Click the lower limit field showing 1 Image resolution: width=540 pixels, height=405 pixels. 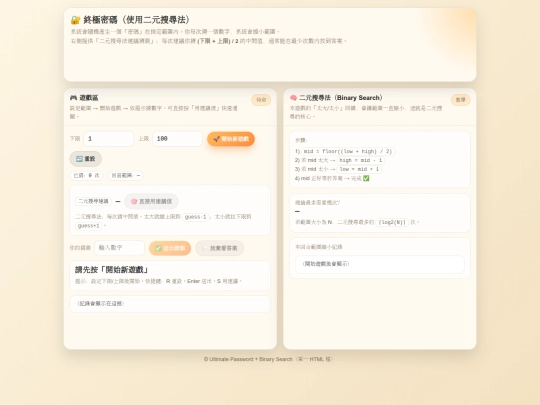(x=109, y=139)
